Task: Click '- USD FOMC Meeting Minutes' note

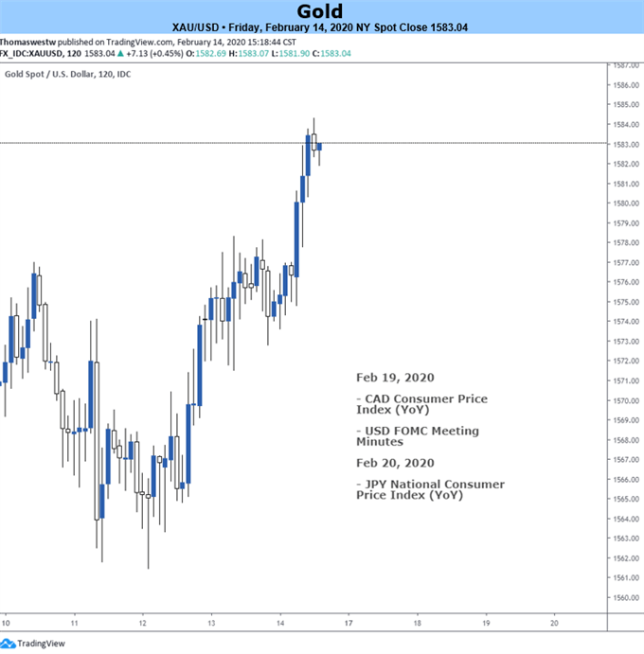Action: 418,436
